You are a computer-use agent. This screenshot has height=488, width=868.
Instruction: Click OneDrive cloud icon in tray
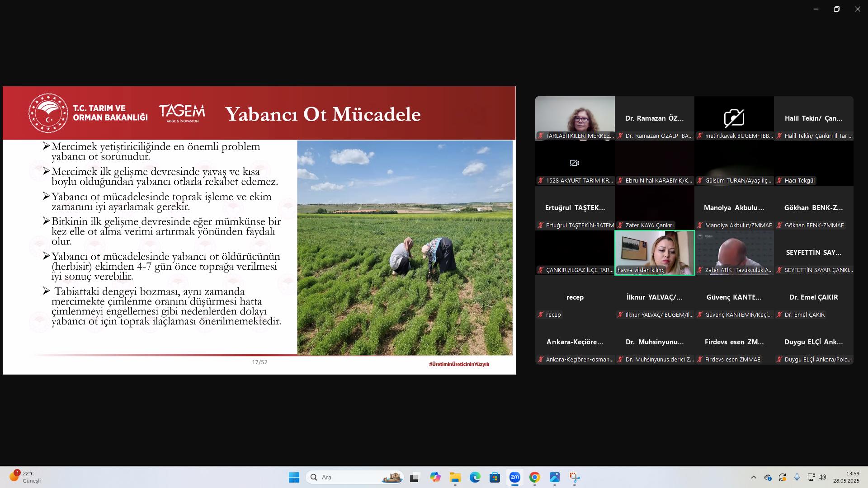click(768, 477)
